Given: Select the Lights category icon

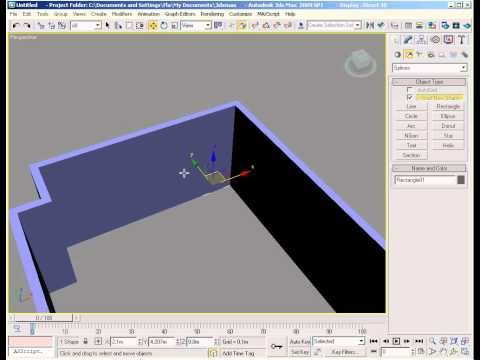Looking at the screenshot, I should tap(420, 55).
